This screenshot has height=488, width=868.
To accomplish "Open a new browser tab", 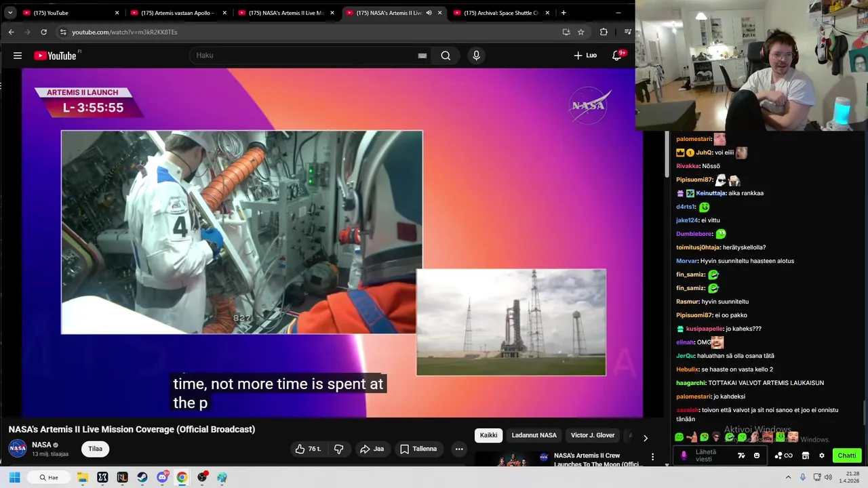I will [564, 13].
